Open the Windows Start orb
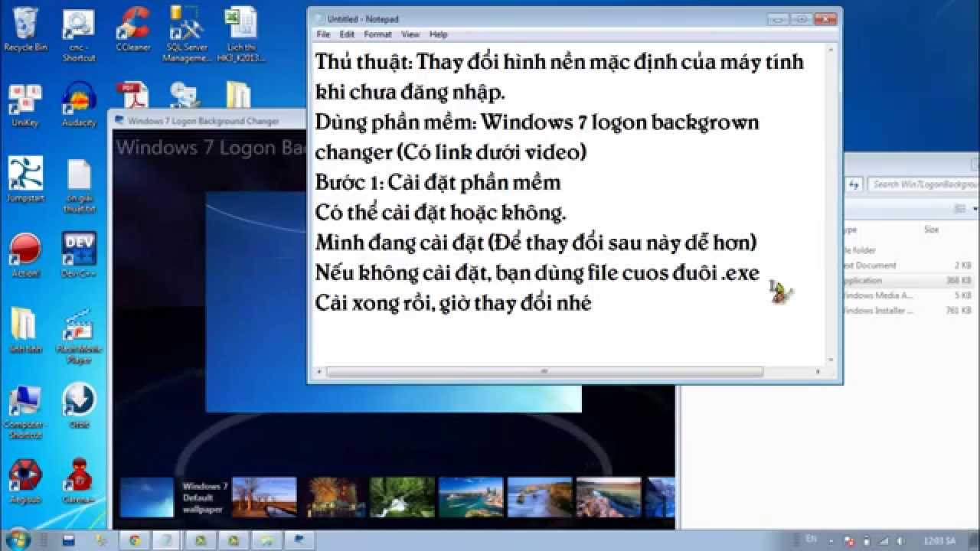Screen dimensions: 980x551 pos(18,540)
